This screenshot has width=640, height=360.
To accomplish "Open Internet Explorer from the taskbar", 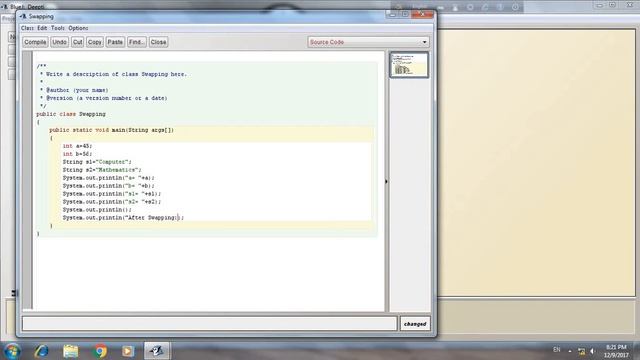I will click(x=41, y=351).
